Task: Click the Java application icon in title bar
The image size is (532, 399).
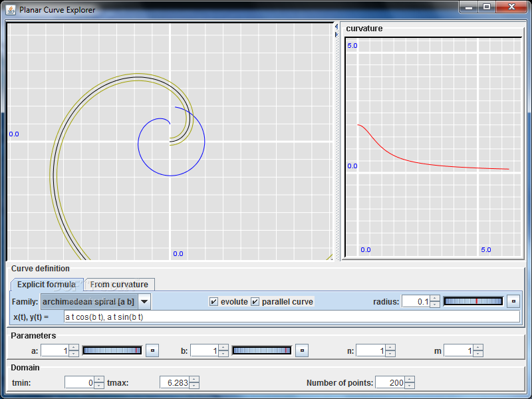Action: 11,9
